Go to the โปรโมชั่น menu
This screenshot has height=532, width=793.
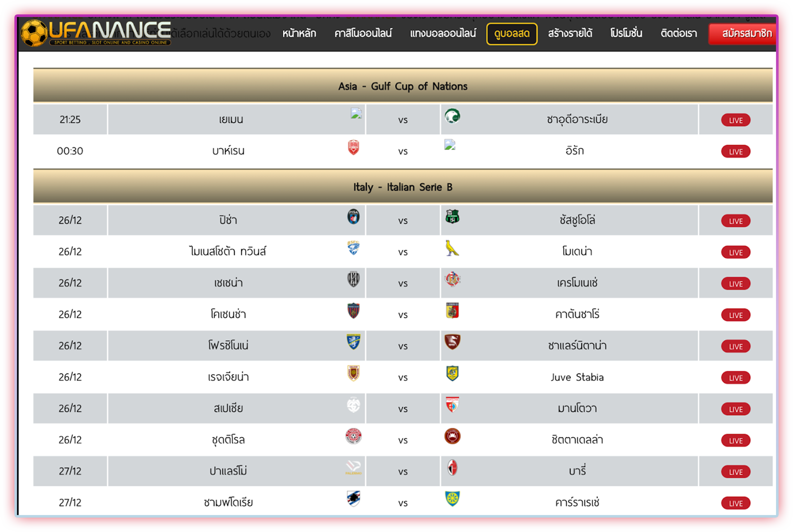626,34
